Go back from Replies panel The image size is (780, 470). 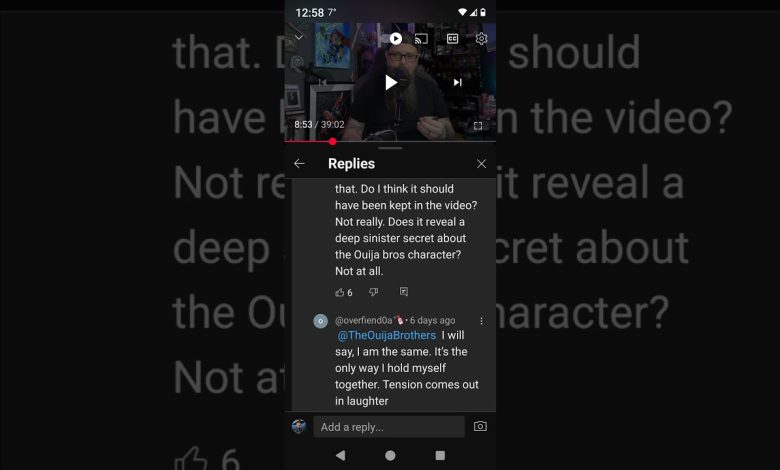(x=299, y=164)
